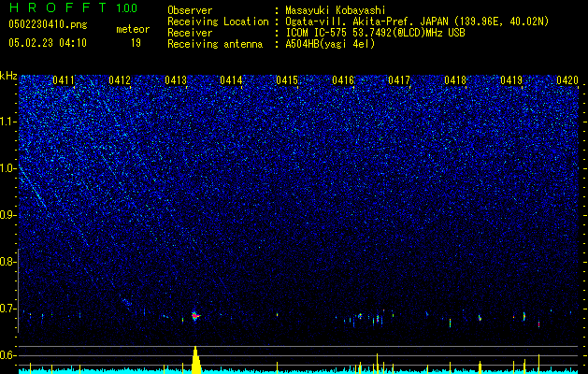This screenshot has height=374, width=588.
Task: Select the version number 1.0.0
Action: (127, 8)
